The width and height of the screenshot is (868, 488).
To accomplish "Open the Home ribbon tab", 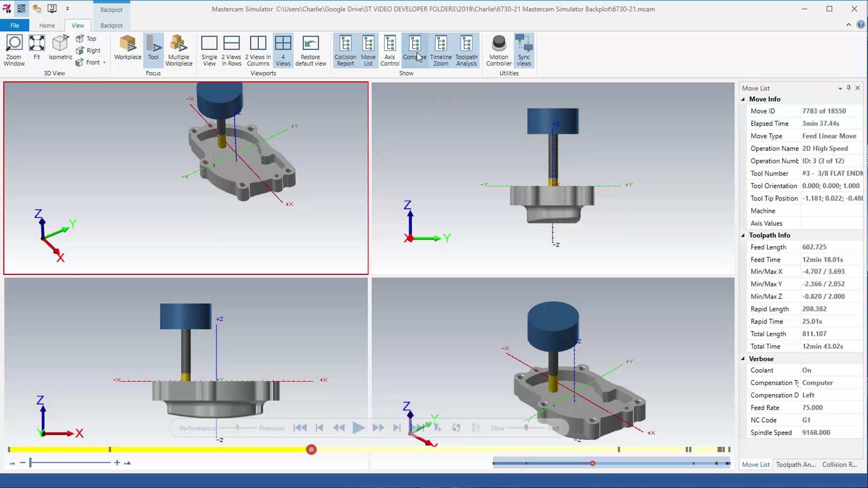I will [x=47, y=26].
